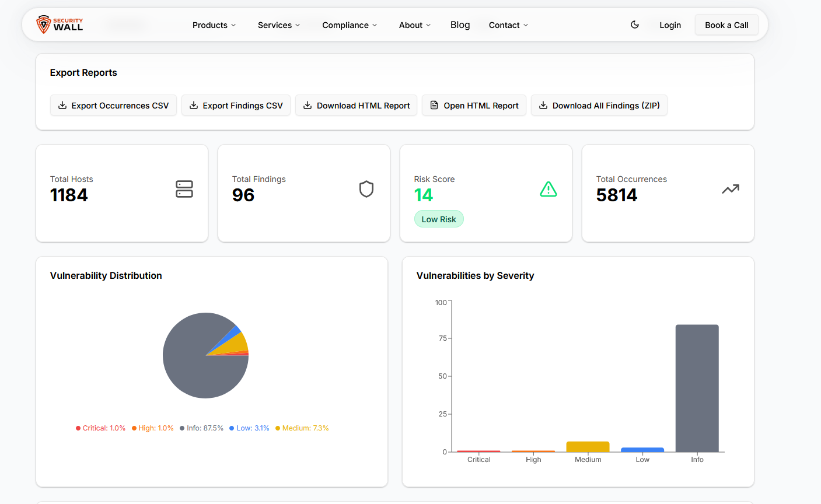Go to the Blog page
821x504 pixels.
pos(460,25)
